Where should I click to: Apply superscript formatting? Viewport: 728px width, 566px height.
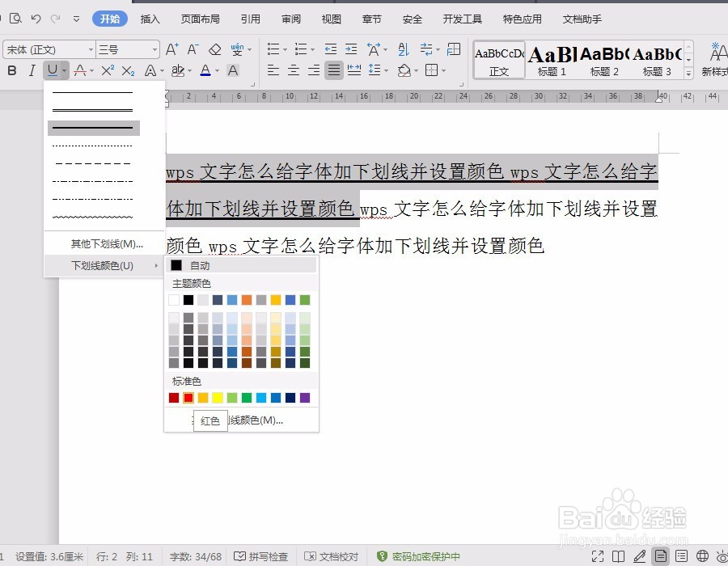point(108,70)
